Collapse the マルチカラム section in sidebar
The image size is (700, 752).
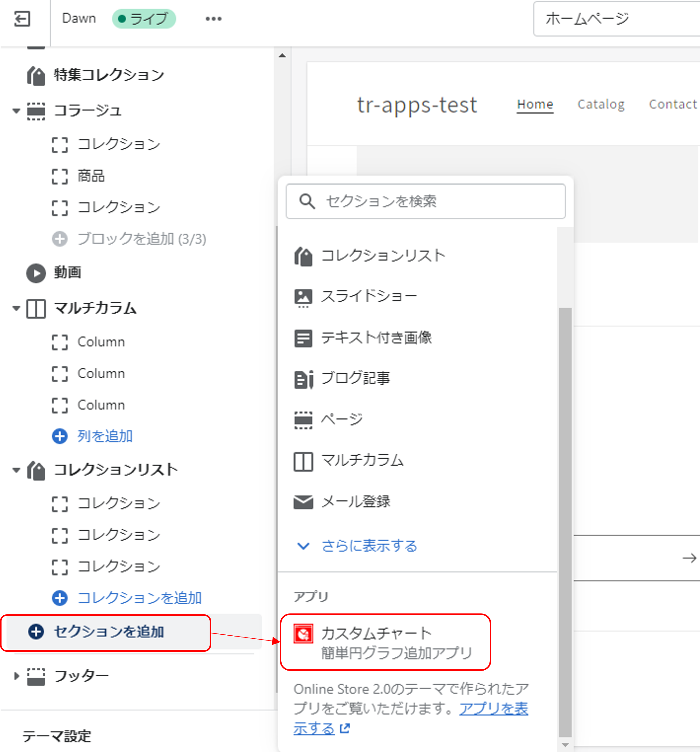click(16, 308)
